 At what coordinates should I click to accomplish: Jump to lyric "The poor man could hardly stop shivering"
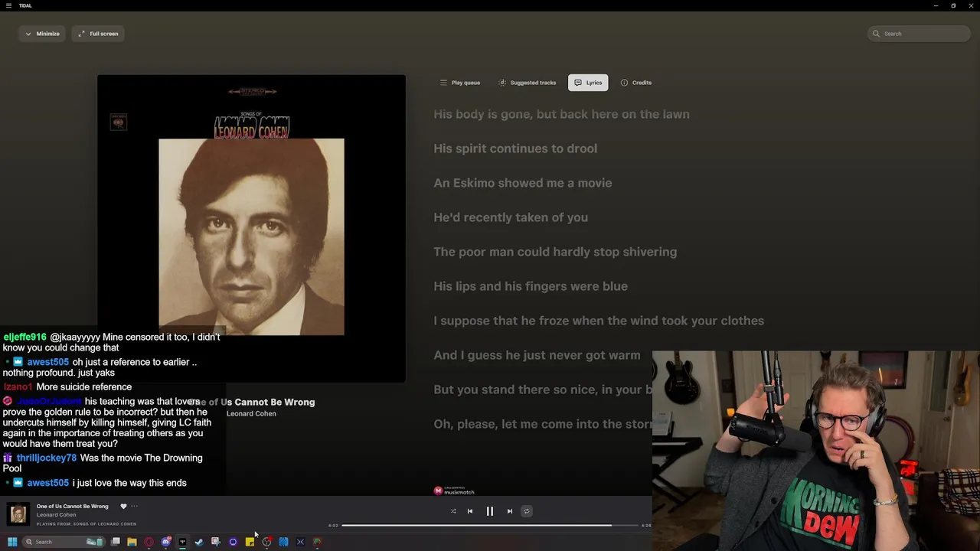[555, 252]
